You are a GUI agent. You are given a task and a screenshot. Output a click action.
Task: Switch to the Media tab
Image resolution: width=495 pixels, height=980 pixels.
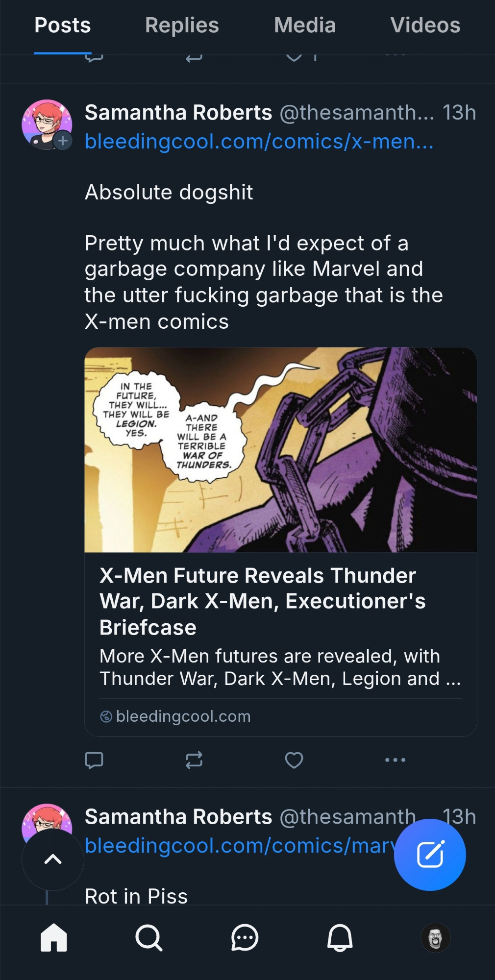point(305,25)
